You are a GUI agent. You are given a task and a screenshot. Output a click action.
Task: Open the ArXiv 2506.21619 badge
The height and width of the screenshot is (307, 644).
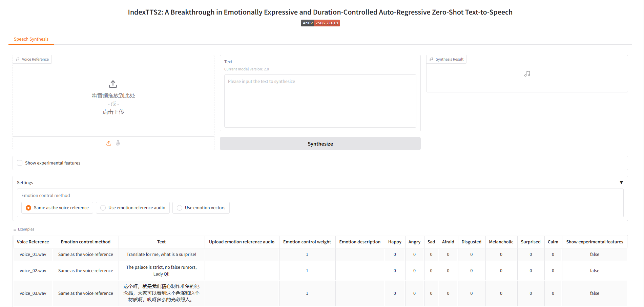coord(320,23)
